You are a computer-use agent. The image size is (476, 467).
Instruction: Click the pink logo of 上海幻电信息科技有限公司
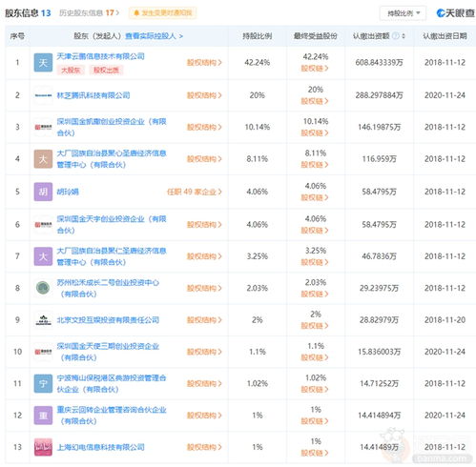click(x=43, y=447)
